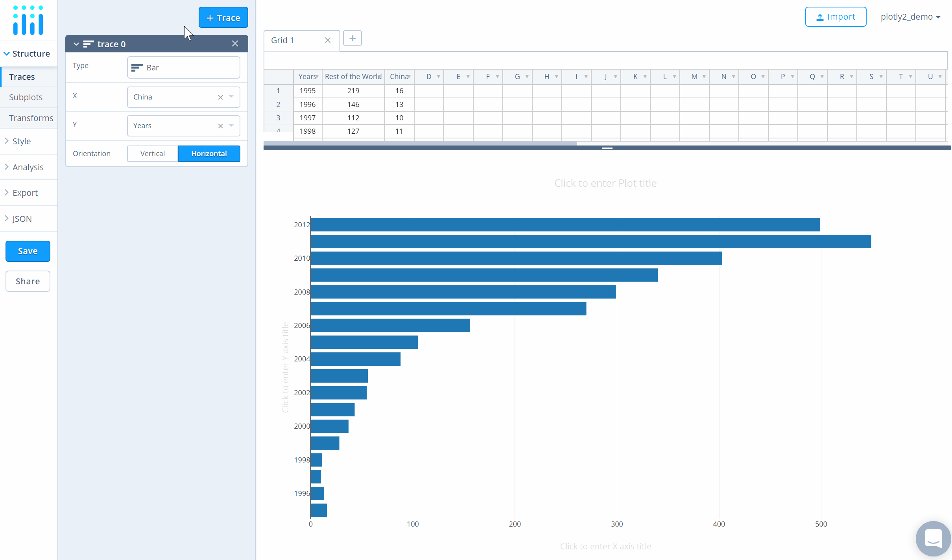Image resolution: width=952 pixels, height=560 pixels.
Task: Close the Grid 1 tab
Action: click(328, 40)
